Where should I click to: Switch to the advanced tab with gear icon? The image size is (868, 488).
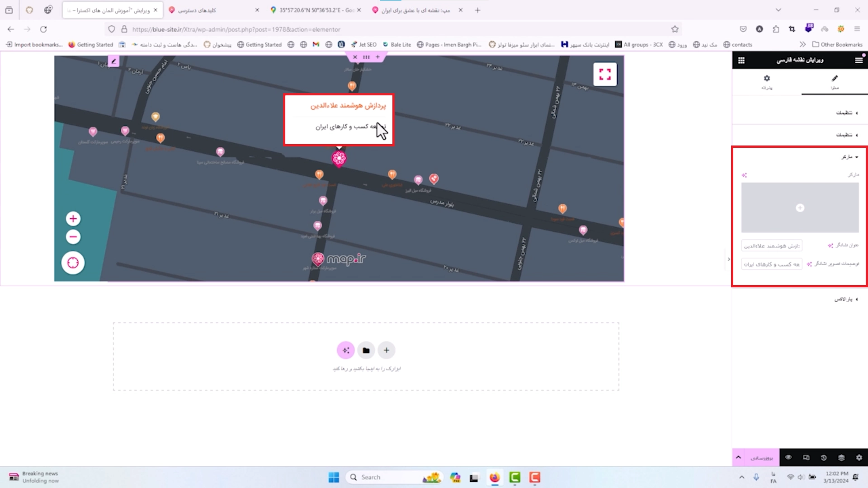pos(767,82)
